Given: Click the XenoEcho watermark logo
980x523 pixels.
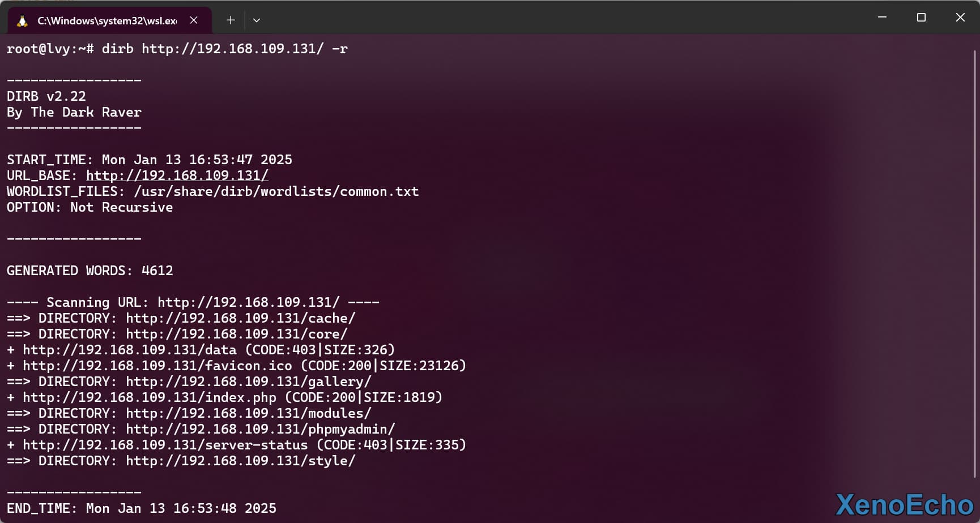Looking at the screenshot, I should (x=904, y=505).
